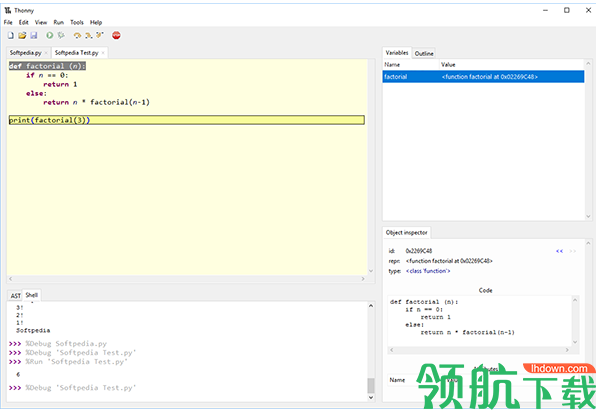
Task: Select the Object inspector tab
Action: [406, 232]
